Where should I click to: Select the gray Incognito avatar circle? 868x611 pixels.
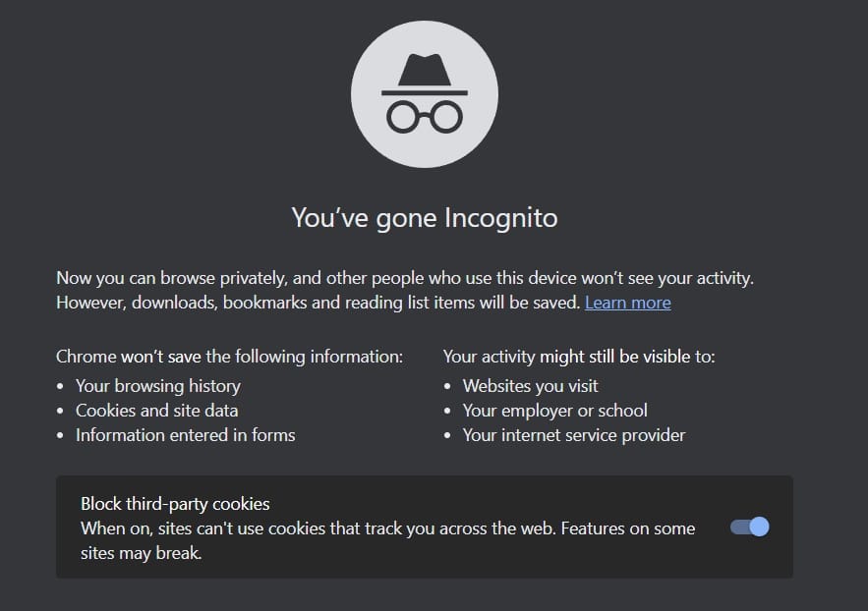(424, 93)
